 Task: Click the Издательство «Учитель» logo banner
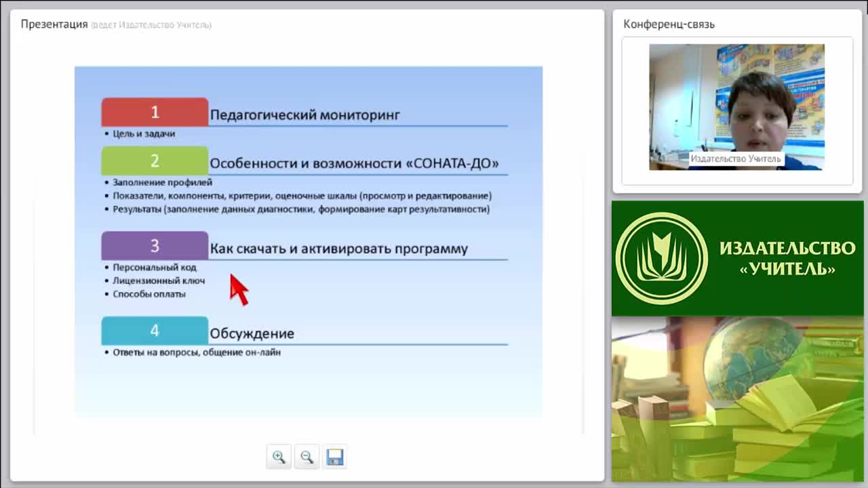[x=738, y=258]
